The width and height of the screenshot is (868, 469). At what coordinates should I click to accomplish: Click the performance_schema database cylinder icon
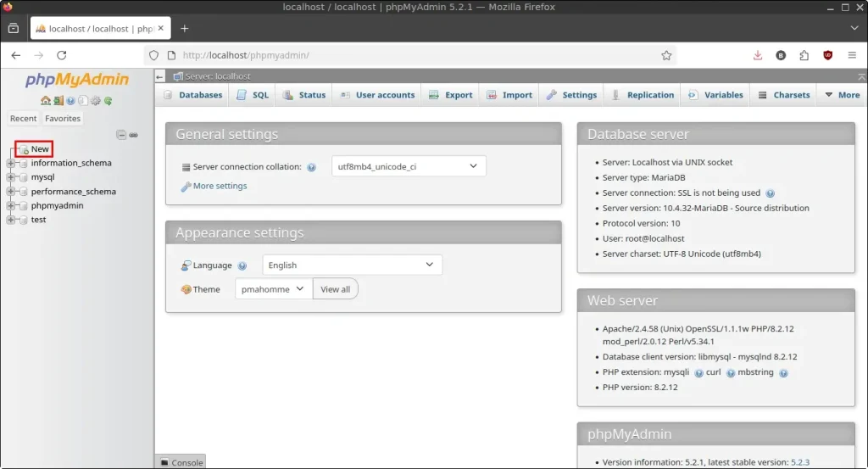(23, 192)
